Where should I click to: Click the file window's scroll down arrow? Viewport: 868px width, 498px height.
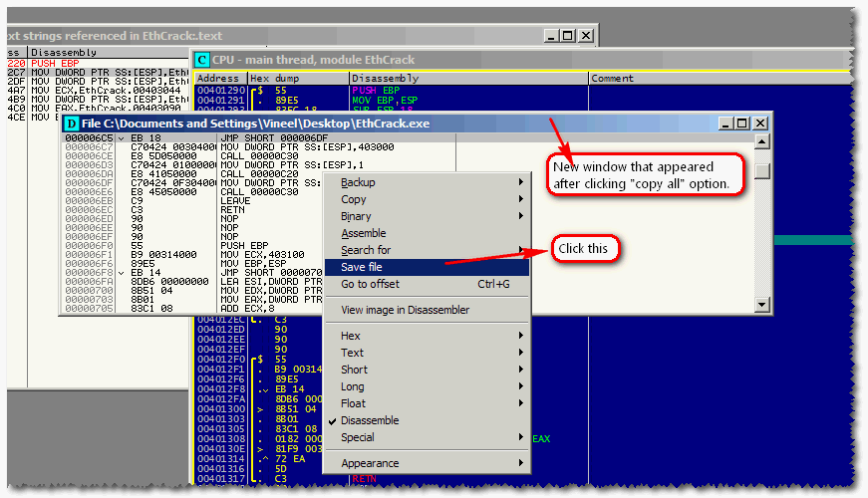click(x=762, y=304)
